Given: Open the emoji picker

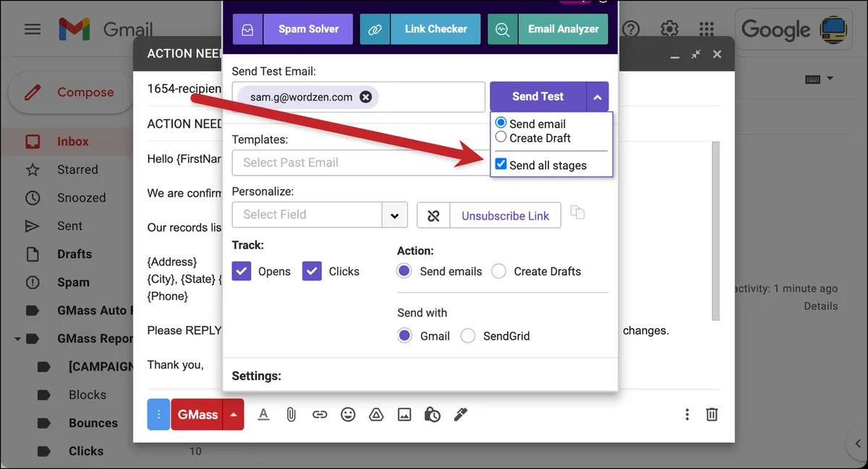Looking at the screenshot, I should [x=348, y=414].
